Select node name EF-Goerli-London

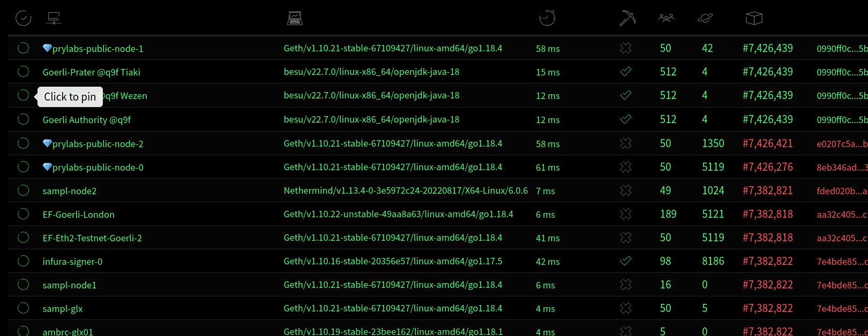pos(79,215)
